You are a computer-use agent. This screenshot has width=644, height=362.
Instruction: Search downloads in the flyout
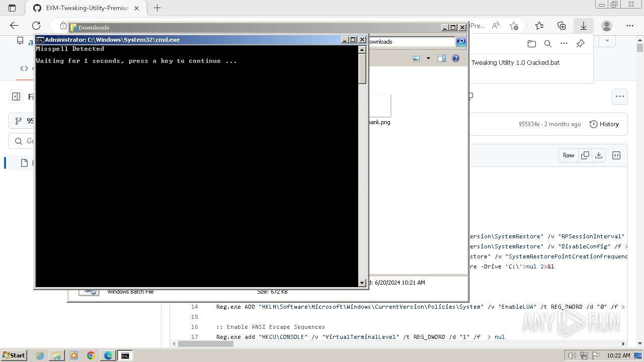548,44
